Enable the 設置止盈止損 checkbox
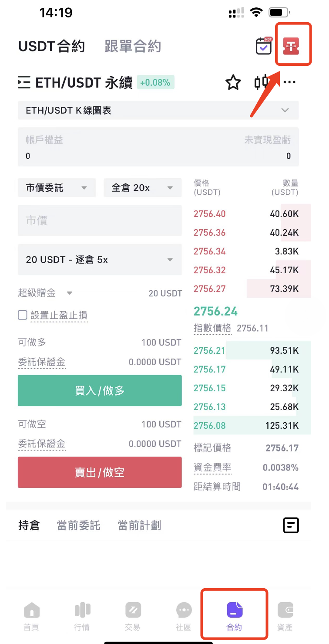The height and width of the screenshot is (644, 329). point(23,315)
